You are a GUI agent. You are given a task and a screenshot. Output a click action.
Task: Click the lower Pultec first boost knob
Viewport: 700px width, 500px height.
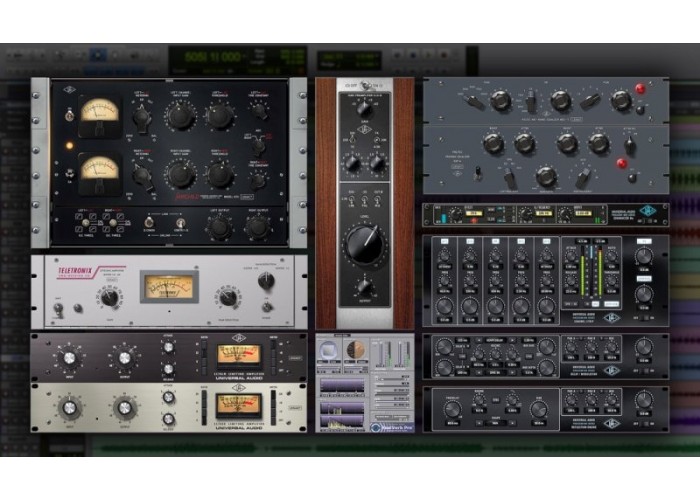pyautogui.click(x=493, y=144)
